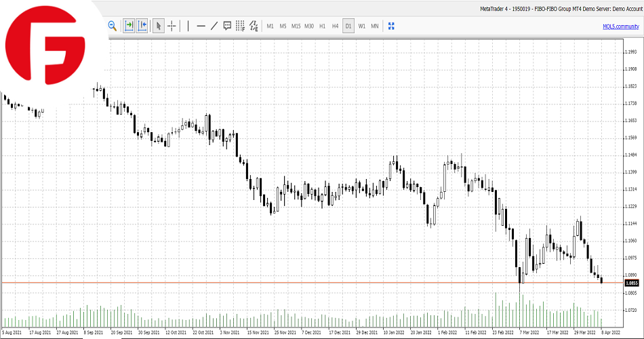Toggle the chart shift button

click(142, 26)
